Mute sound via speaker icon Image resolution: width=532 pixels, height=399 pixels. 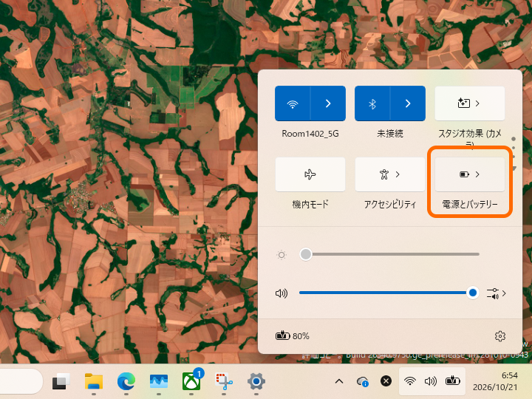282,293
